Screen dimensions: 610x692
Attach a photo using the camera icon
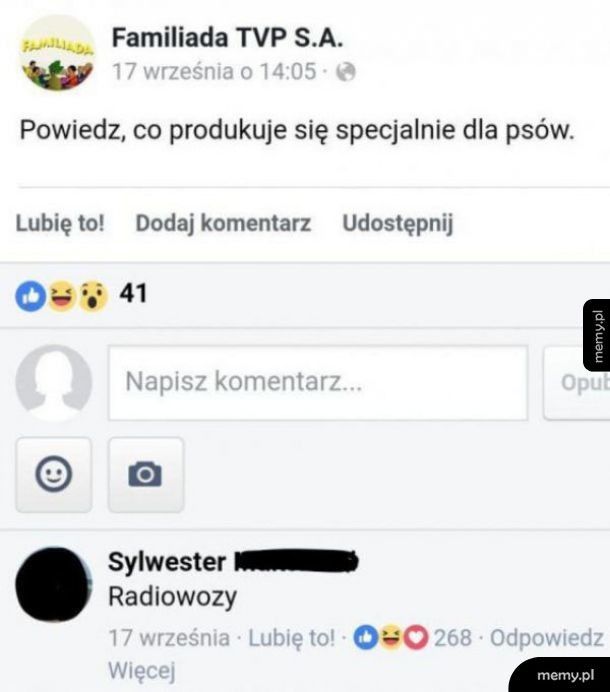(x=146, y=474)
